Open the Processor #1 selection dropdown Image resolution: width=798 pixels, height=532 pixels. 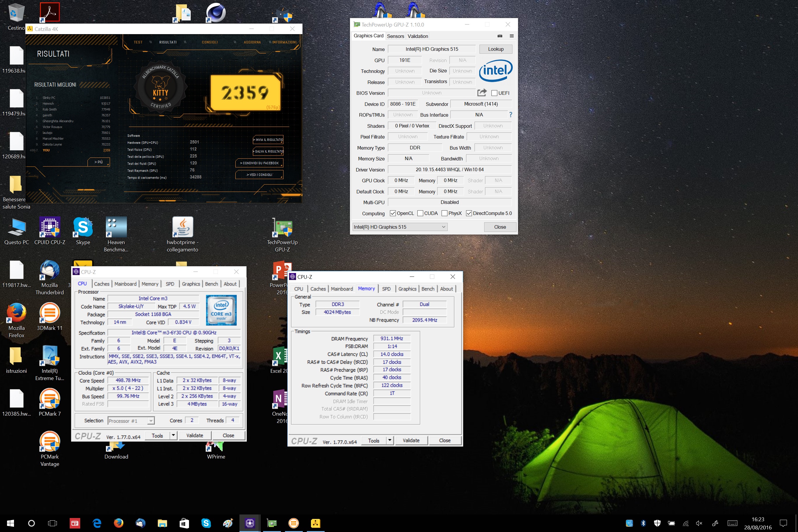click(131, 421)
